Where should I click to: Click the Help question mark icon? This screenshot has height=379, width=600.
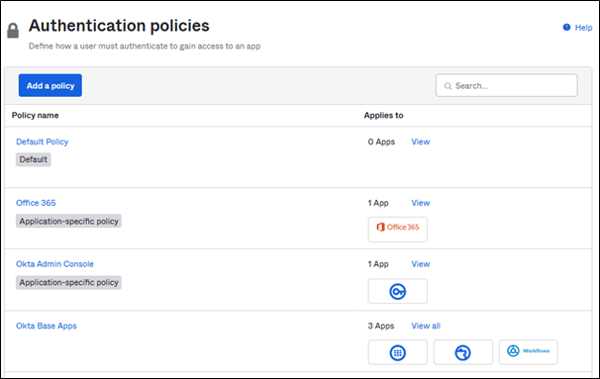click(x=566, y=27)
